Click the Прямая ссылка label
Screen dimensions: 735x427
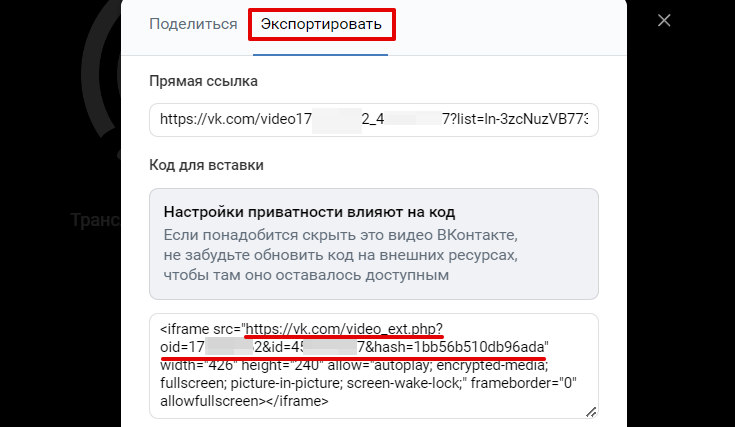(203, 81)
